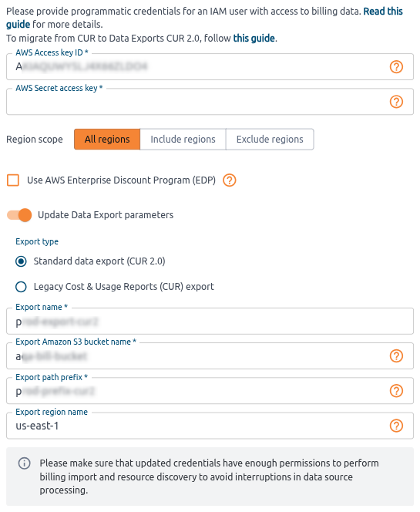
Task: Open the Read this guide link
Action: tap(383, 12)
